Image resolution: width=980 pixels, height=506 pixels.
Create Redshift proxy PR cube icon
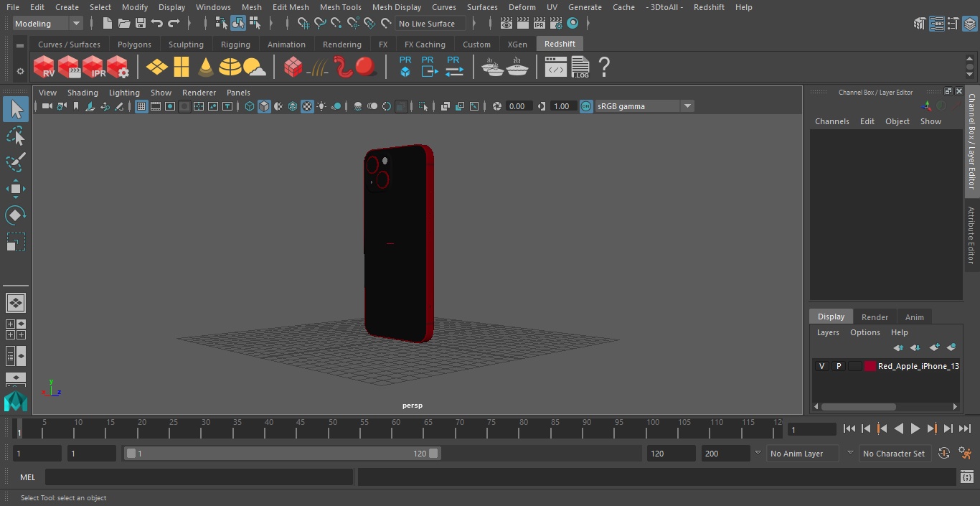(x=405, y=66)
